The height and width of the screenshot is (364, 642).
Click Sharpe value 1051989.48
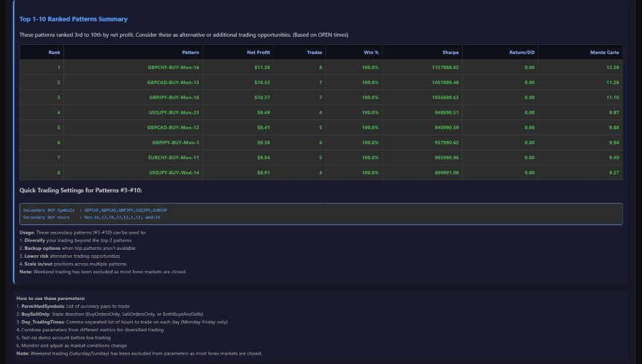445,83
